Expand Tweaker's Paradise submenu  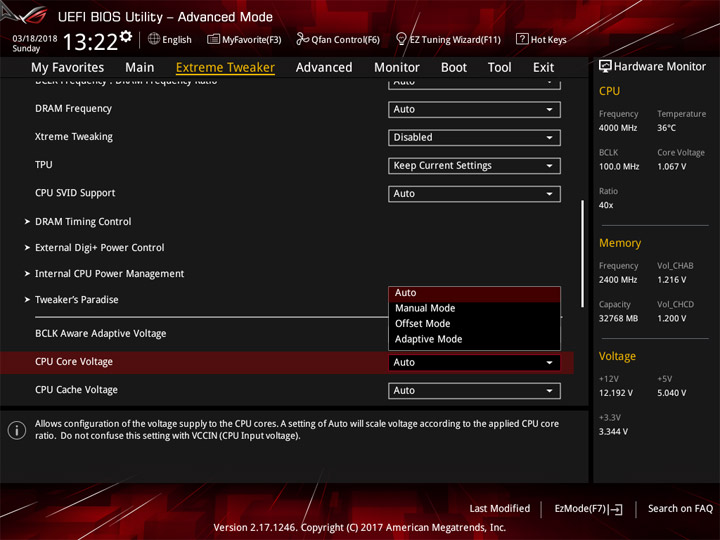[76, 299]
